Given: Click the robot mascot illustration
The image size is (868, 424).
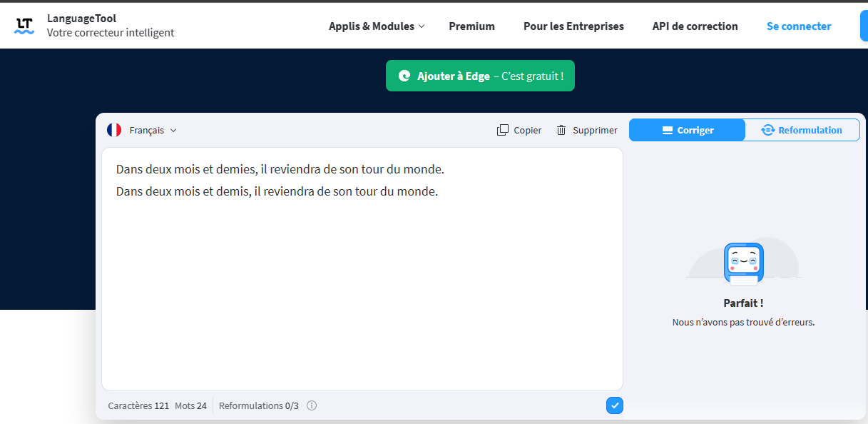Looking at the screenshot, I should [x=743, y=262].
